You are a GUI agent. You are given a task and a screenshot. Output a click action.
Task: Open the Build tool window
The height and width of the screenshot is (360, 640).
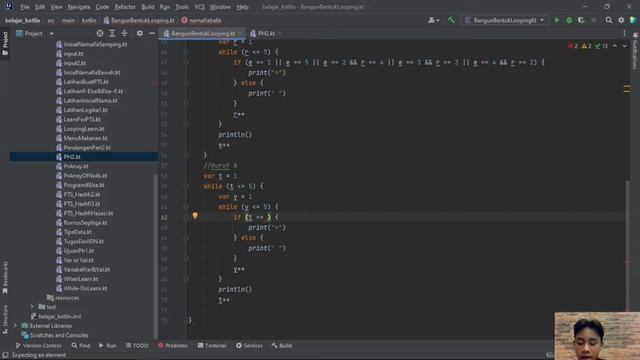[x=282, y=346]
